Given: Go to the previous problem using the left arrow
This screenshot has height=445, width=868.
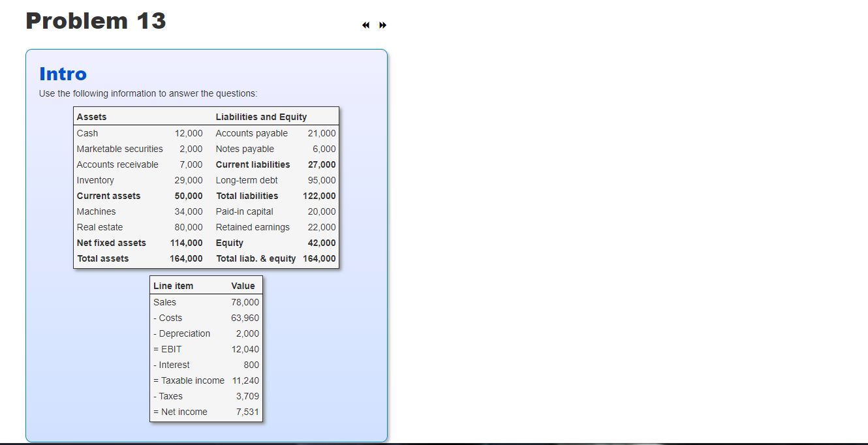Looking at the screenshot, I should [x=366, y=25].
